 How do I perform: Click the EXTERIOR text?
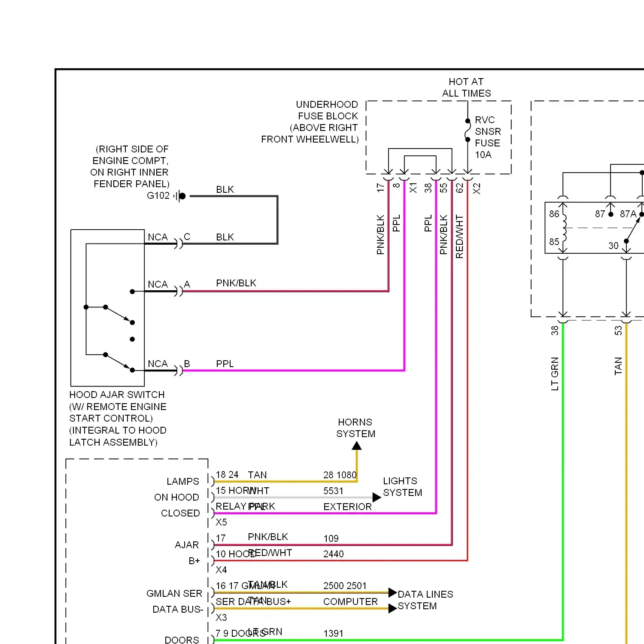pos(348,507)
